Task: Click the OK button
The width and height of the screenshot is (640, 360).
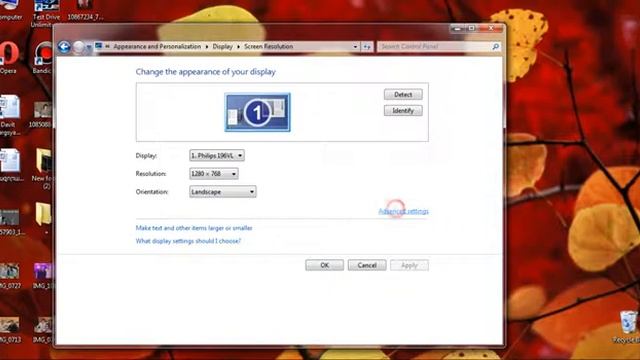Action: click(324, 265)
